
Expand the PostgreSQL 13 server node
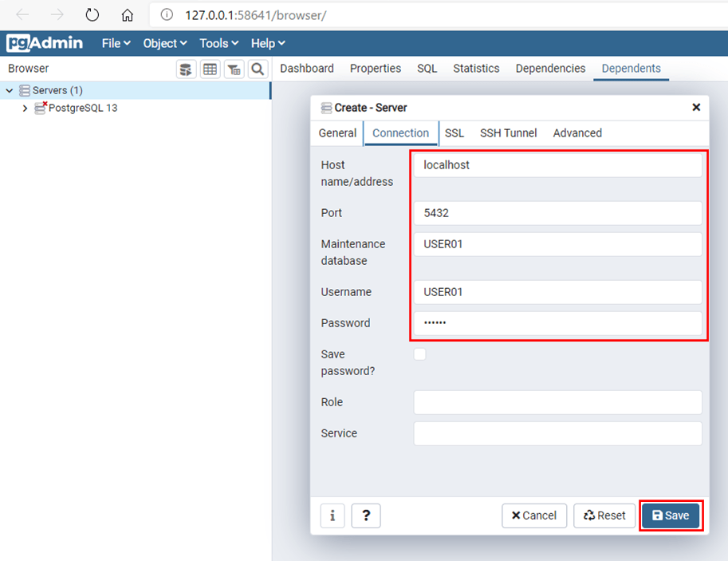pos(25,109)
